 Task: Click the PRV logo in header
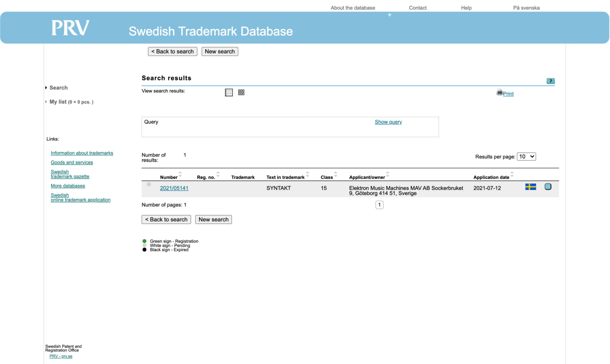coord(70,28)
